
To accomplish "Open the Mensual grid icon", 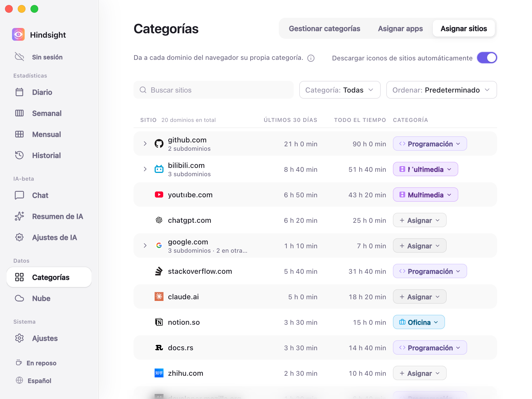I will coord(19,134).
